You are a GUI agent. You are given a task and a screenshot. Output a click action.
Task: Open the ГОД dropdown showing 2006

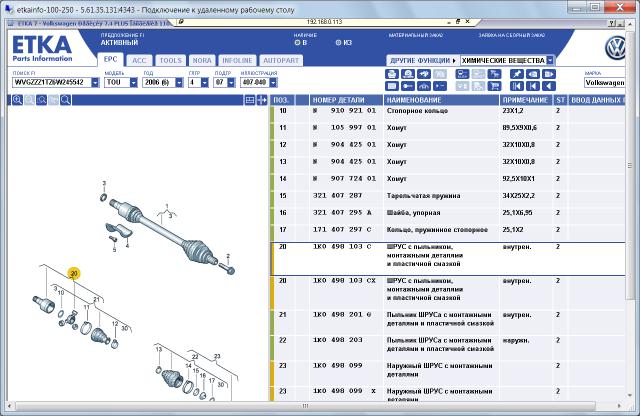point(179,82)
